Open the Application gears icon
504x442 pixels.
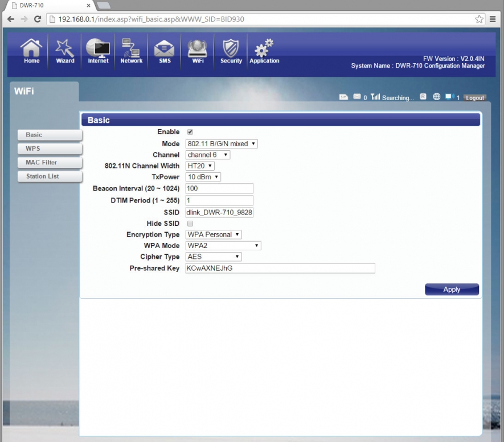(x=264, y=51)
